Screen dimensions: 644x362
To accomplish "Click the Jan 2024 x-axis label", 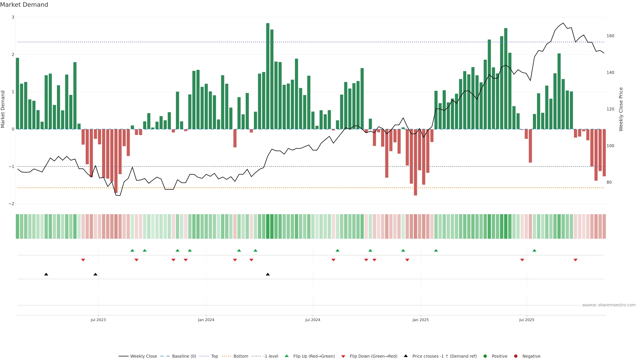I will click(206, 320).
